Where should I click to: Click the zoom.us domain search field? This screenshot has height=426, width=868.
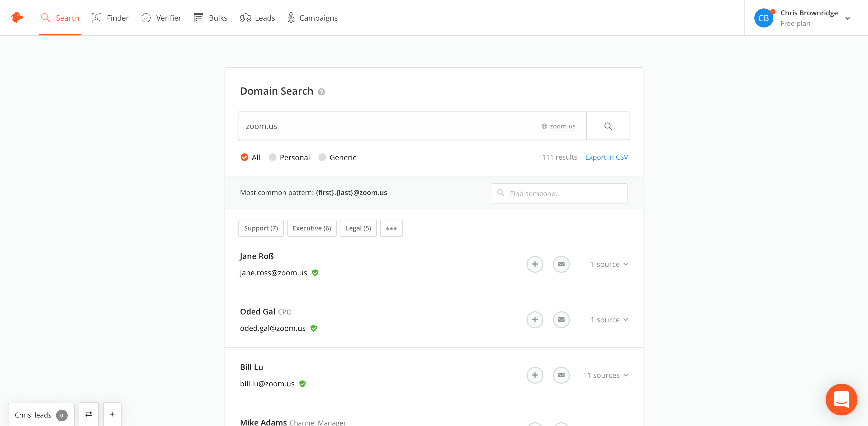point(412,126)
